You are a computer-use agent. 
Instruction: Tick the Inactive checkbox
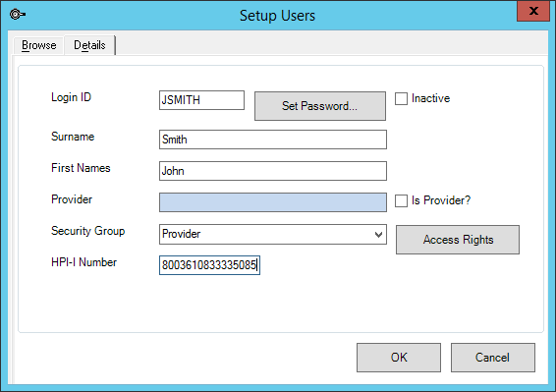[401, 98]
